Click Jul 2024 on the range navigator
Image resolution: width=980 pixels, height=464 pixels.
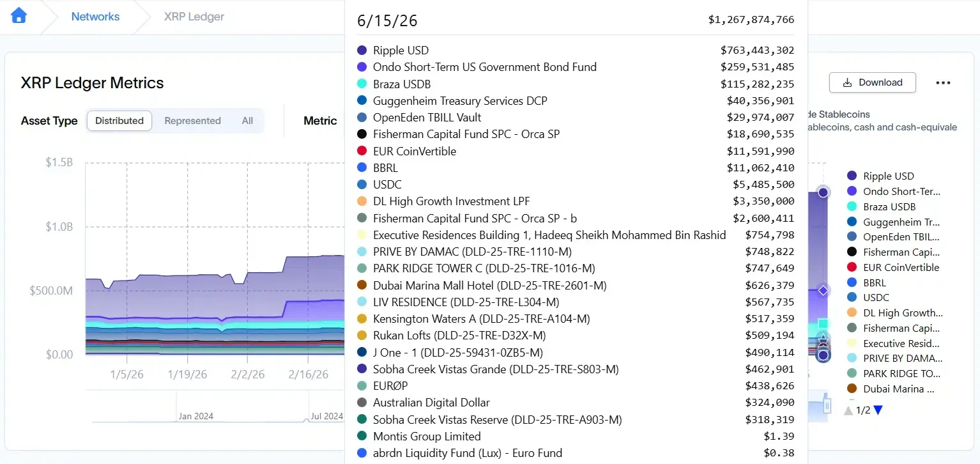326,416
